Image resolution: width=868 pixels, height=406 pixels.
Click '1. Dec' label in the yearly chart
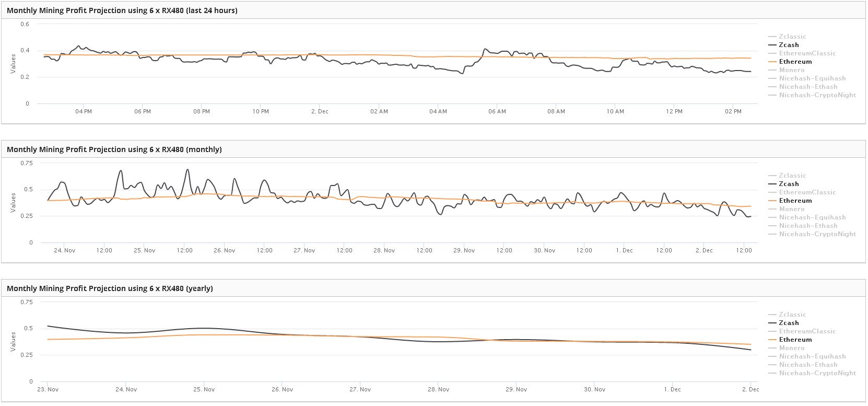pos(672,390)
